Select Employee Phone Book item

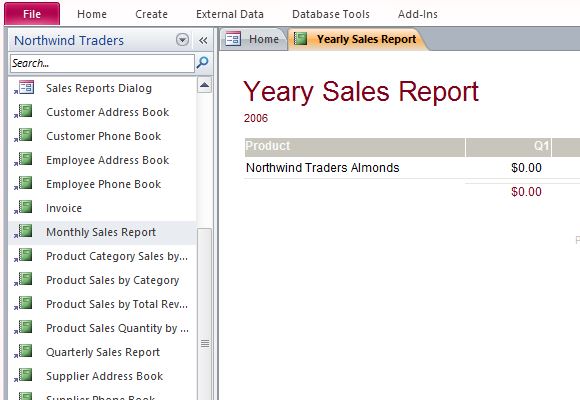point(102,184)
